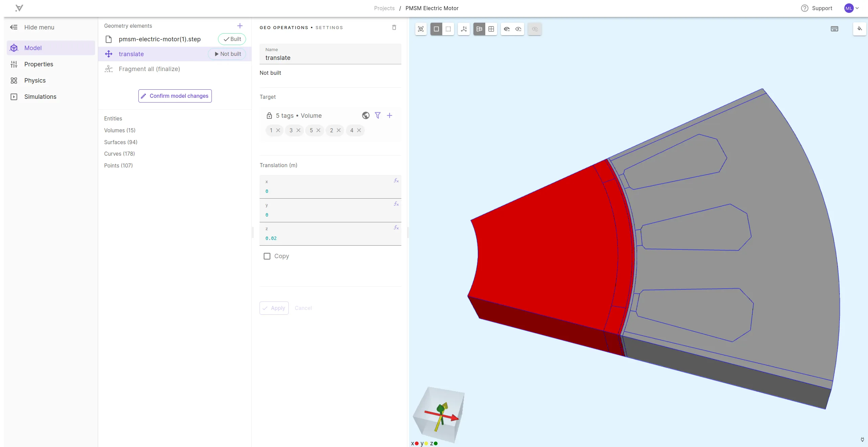
Task: Expand Points (107) entity list
Action: click(x=118, y=166)
